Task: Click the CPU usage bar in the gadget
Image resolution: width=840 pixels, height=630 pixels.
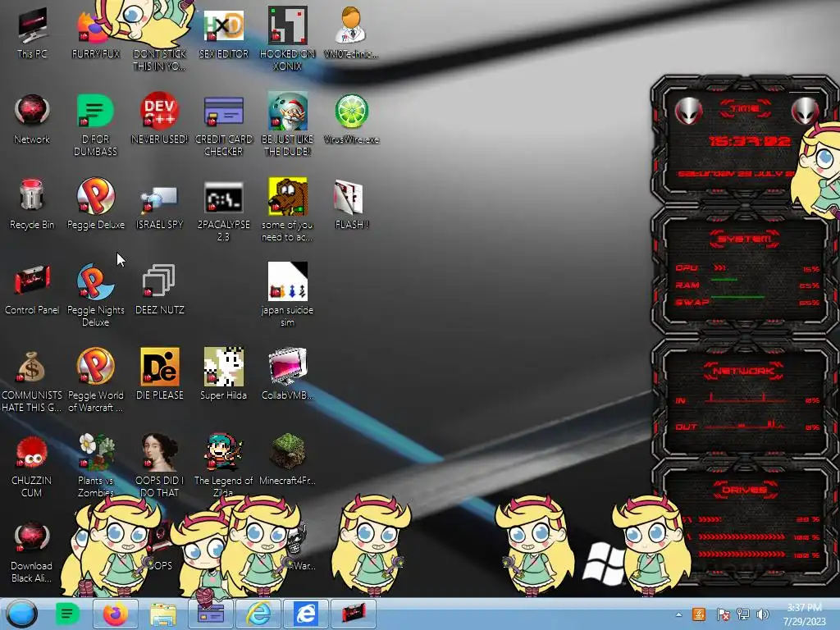Action: (747, 268)
